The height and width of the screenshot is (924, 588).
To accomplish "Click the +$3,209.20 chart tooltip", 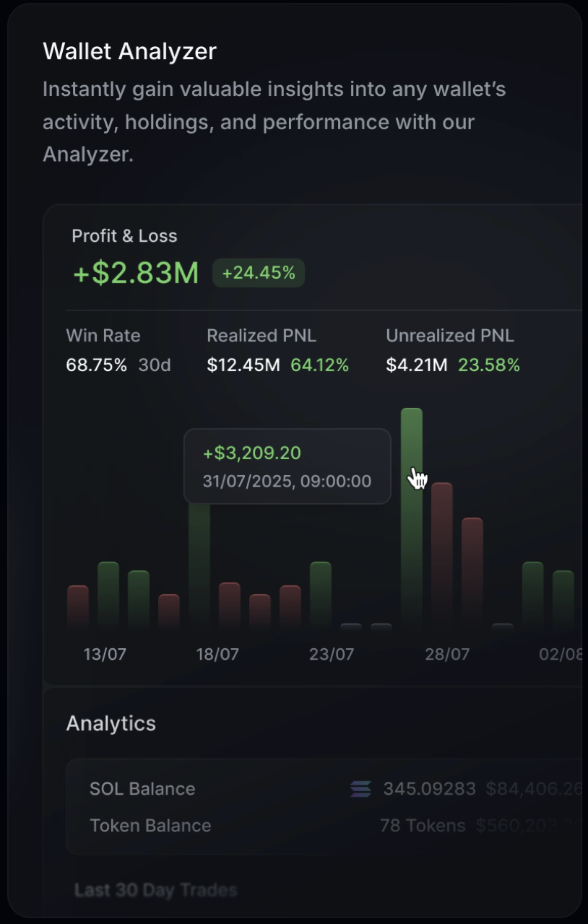I will tap(287, 466).
